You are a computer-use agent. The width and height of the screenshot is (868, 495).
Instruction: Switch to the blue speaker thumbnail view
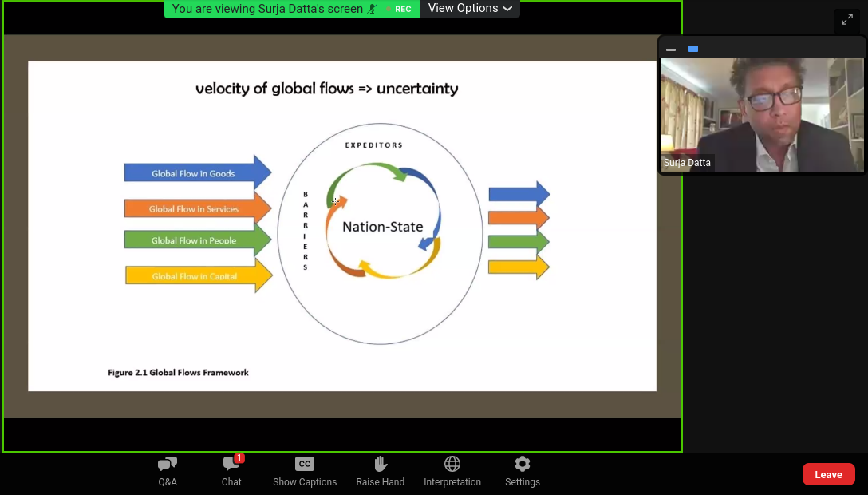click(693, 49)
